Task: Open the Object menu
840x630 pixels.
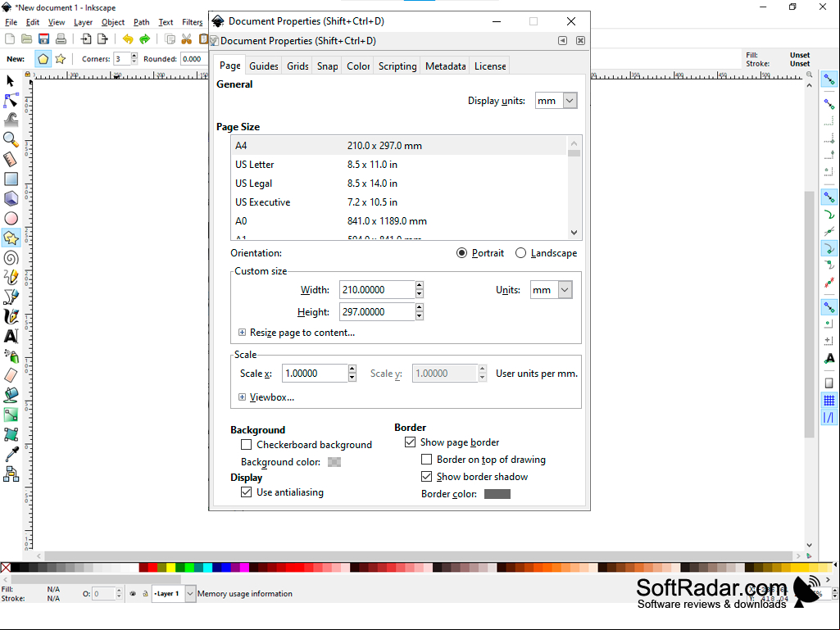Action: pyautogui.click(x=113, y=22)
